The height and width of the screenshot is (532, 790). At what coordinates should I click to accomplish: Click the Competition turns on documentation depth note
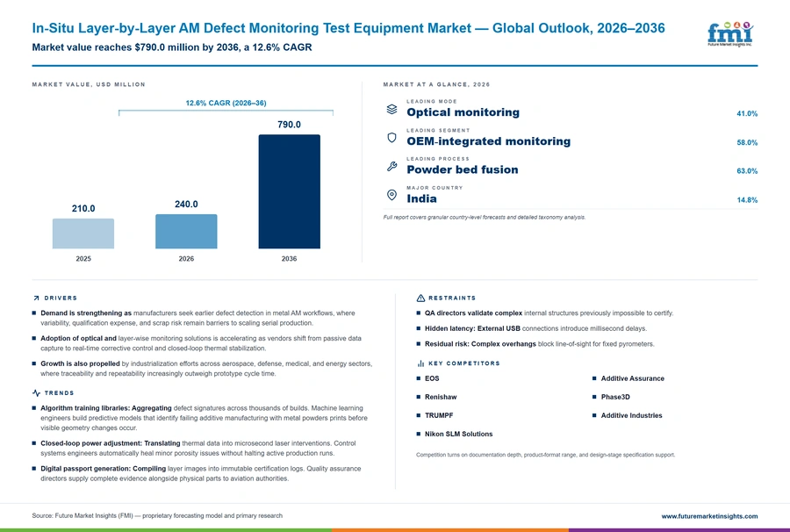(x=545, y=455)
